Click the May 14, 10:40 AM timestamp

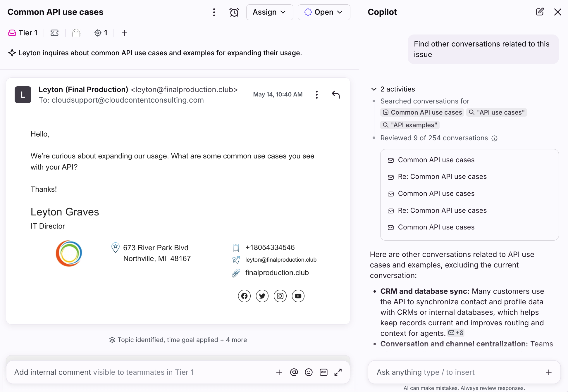point(278,94)
